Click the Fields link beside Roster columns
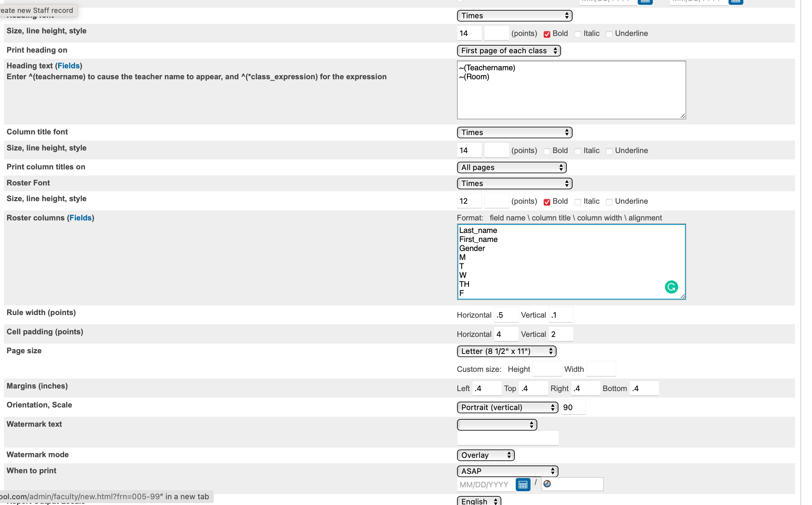812x505 pixels. (x=81, y=218)
